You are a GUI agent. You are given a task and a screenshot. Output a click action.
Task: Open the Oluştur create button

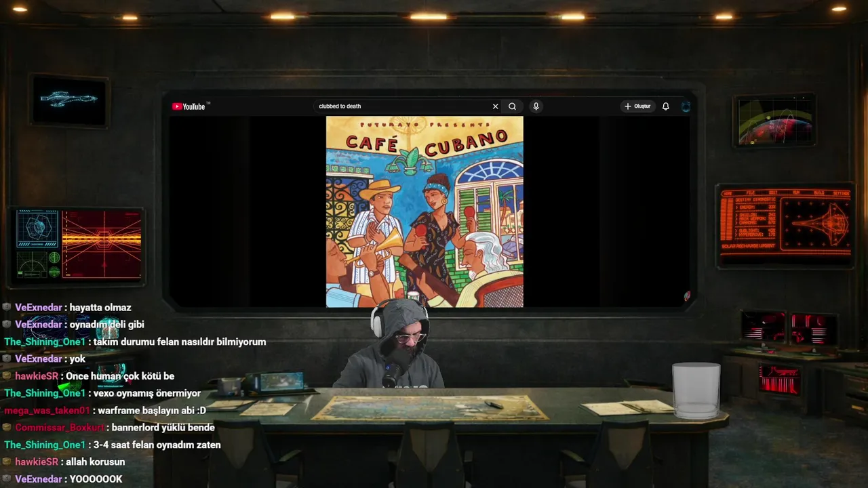click(637, 106)
